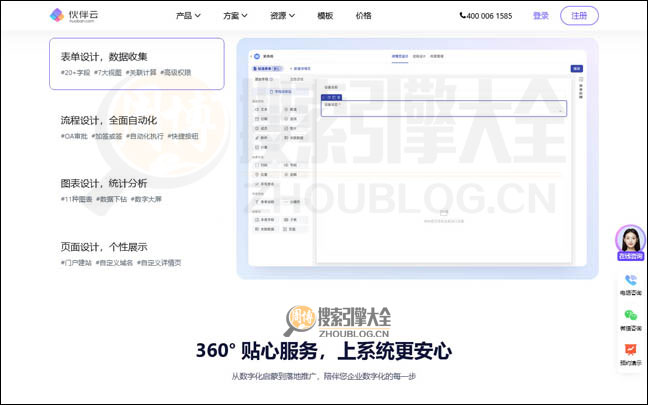The image size is (648, 405).
Task: Click the #11种图表 tag text
Action: pos(76,199)
